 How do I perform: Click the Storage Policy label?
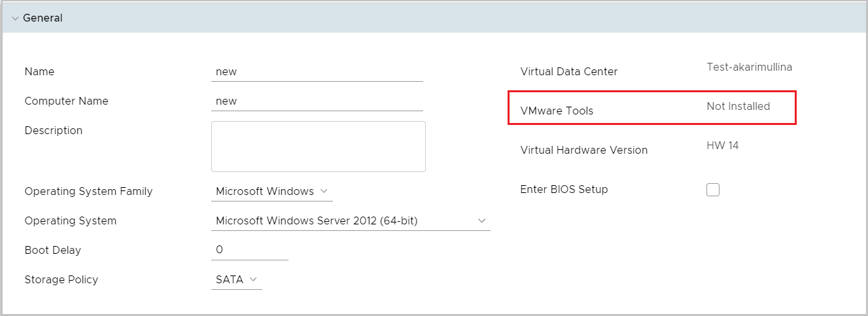coord(61,280)
